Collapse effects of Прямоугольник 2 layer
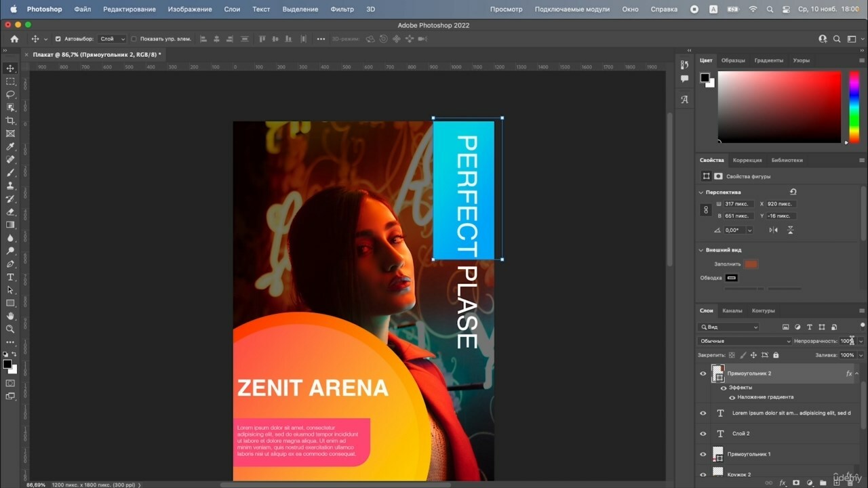The width and height of the screenshot is (868, 488). pos(857,373)
